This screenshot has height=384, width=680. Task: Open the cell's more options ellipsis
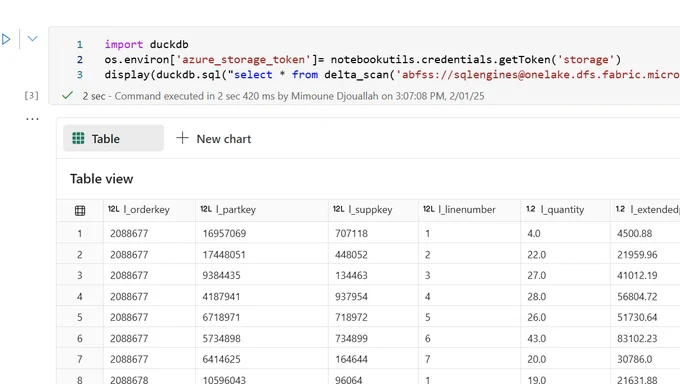(x=32, y=118)
